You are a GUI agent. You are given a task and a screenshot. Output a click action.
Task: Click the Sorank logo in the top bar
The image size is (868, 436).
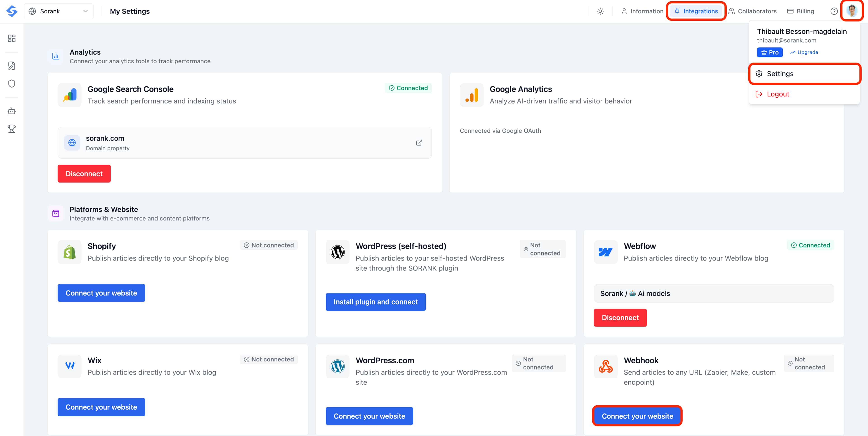point(12,11)
